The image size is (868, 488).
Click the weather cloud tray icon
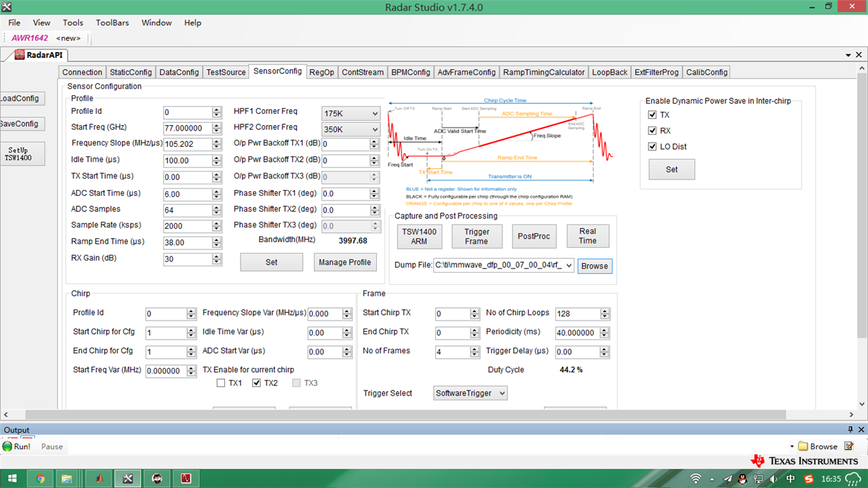(852, 480)
